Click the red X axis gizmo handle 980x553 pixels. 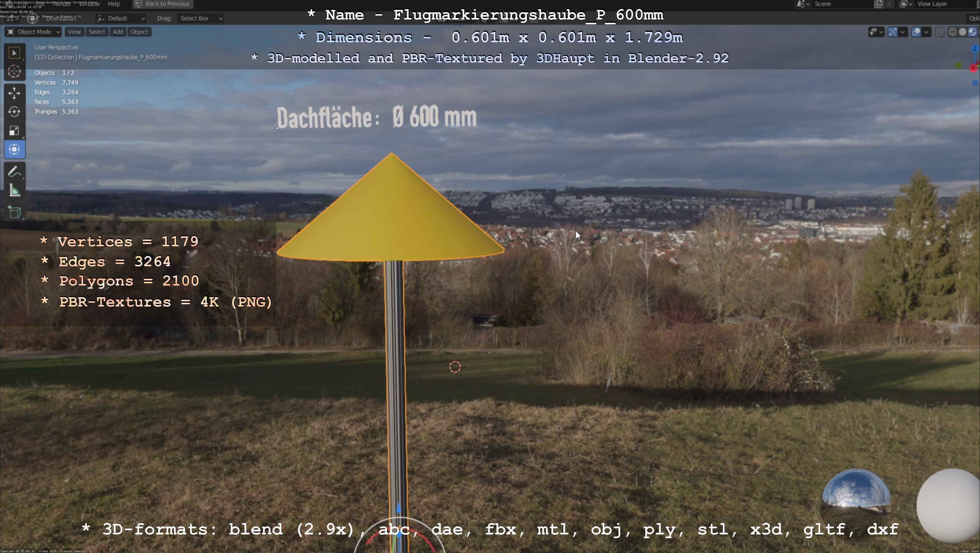point(974,68)
